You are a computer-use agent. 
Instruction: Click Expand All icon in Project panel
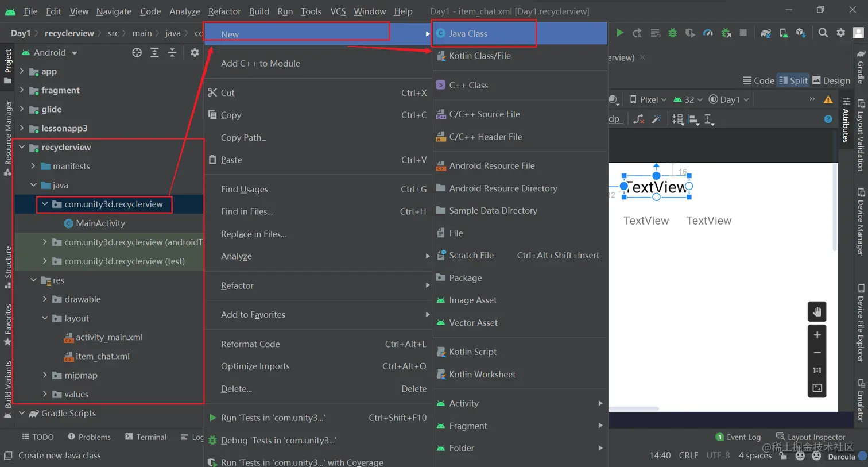(x=154, y=53)
